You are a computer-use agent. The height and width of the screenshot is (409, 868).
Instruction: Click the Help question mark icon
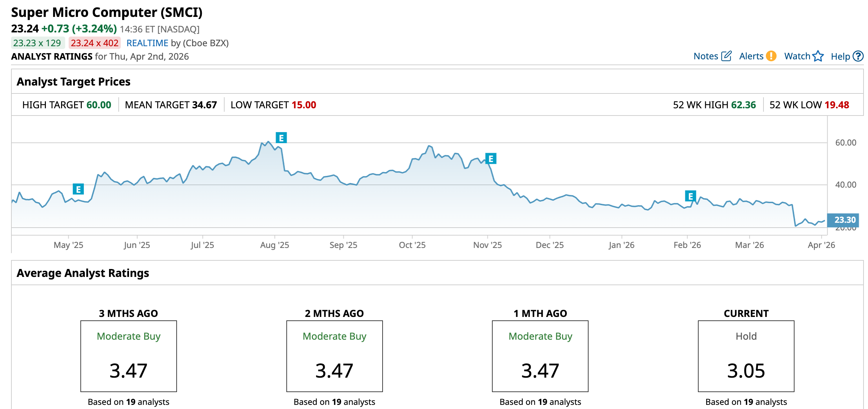858,56
